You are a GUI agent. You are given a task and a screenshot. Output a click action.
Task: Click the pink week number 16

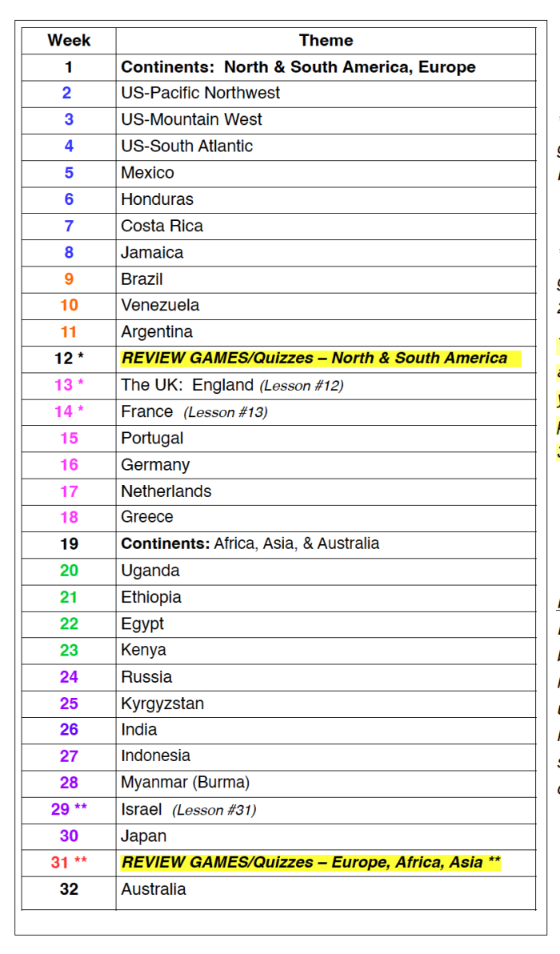point(69,464)
